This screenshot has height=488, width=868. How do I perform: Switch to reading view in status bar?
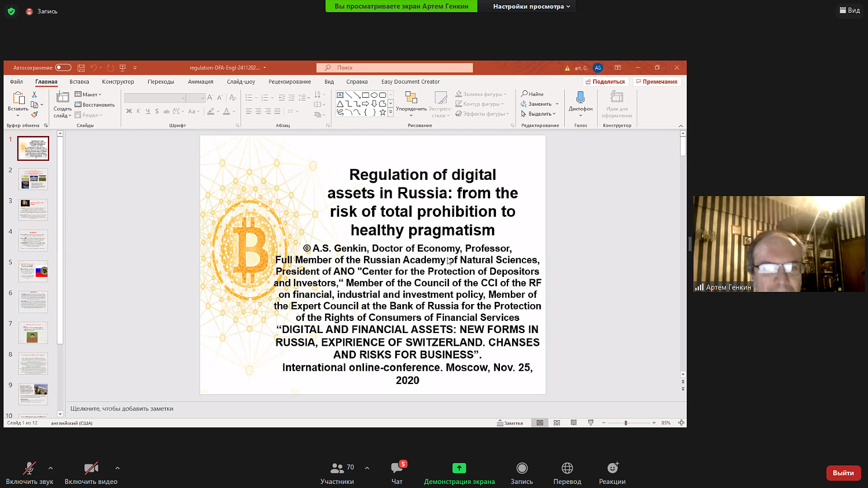point(573,423)
